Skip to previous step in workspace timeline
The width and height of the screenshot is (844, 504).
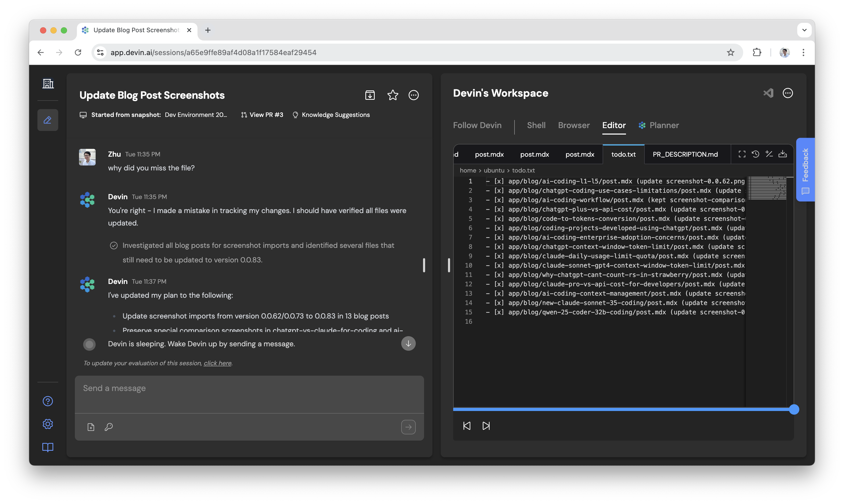pyautogui.click(x=467, y=426)
